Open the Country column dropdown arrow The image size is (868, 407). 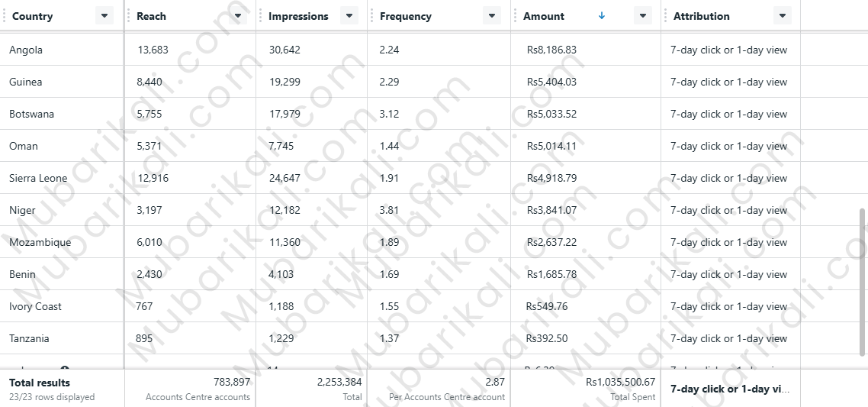point(104,16)
